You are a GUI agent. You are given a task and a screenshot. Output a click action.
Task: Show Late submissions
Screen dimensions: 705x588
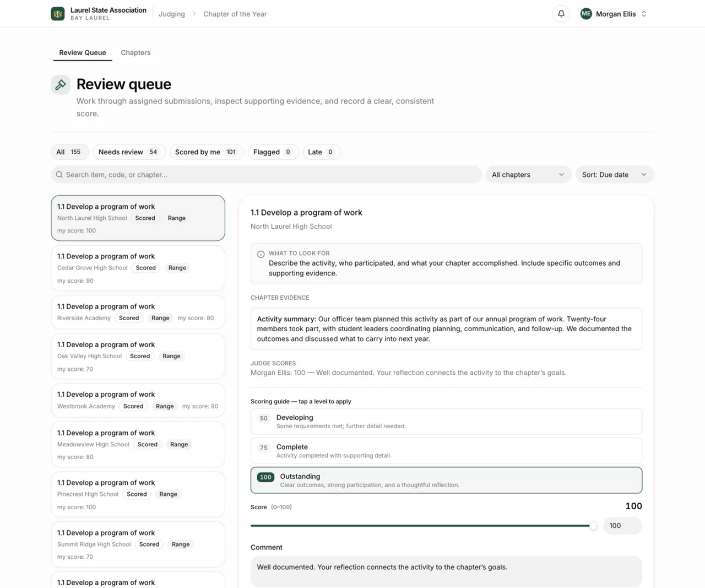coord(321,152)
